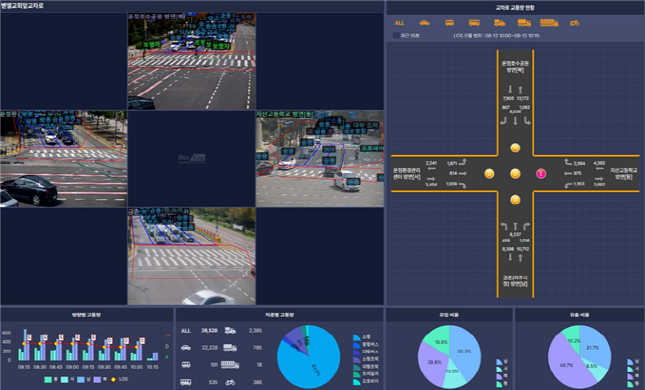Image resolution: width=645 pixels, height=390 pixels.
Task: Filter traffic by large bus icon
Action: click(x=474, y=23)
